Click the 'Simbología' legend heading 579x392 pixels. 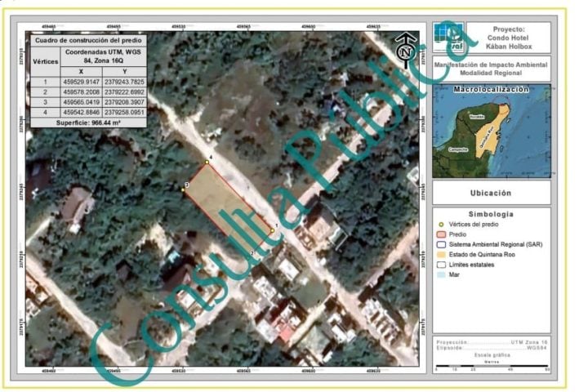(x=491, y=214)
